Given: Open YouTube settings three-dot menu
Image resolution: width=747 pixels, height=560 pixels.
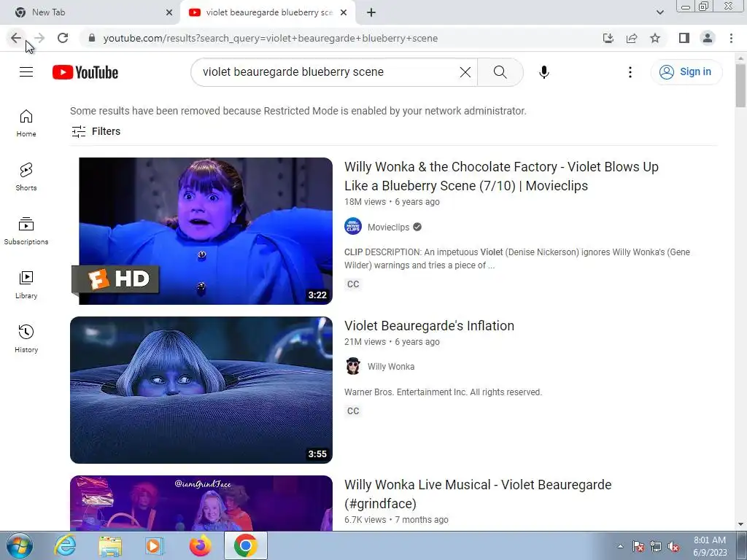Looking at the screenshot, I should [630, 72].
